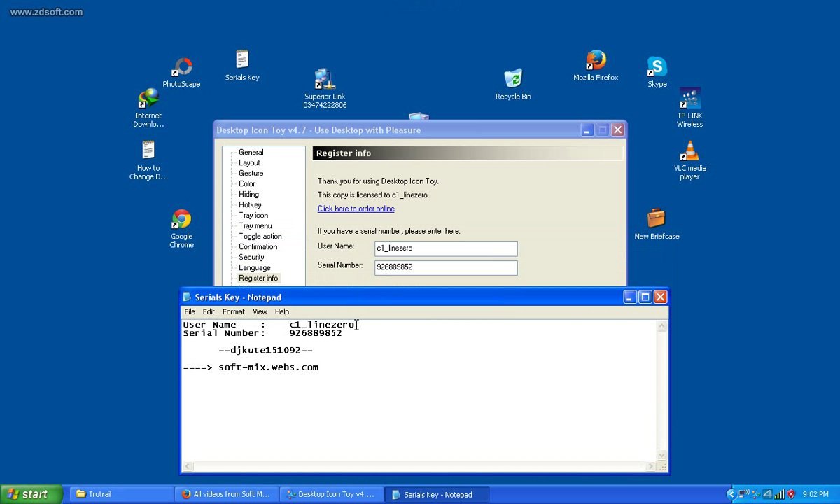
Task: Click Notepad horizontal scrollbar right arrow
Action: (651, 467)
